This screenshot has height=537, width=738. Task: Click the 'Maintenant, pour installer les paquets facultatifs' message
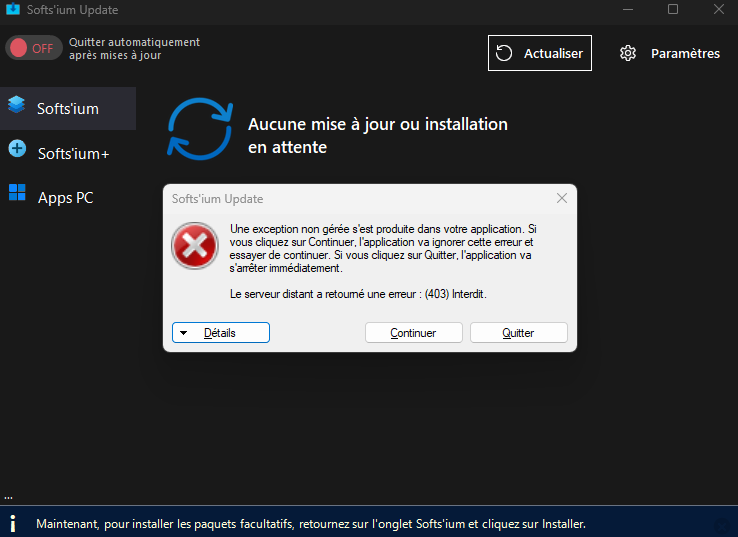pyautogui.click(x=311, y=524)
